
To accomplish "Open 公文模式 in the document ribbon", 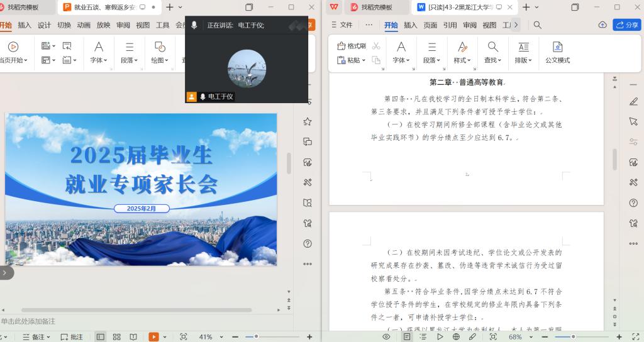I will coord(557,52).
